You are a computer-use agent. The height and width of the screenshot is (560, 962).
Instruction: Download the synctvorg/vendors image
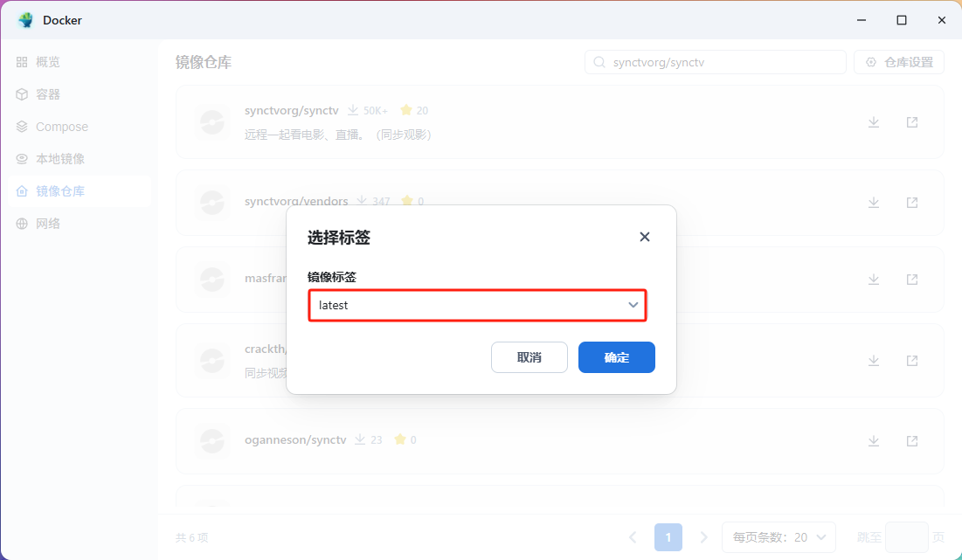pos(874,203)
